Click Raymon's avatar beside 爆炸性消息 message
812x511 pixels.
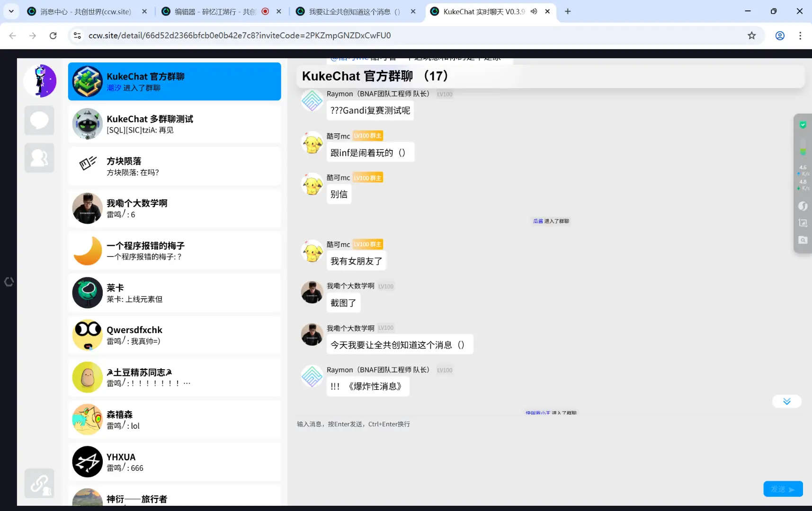312,376
